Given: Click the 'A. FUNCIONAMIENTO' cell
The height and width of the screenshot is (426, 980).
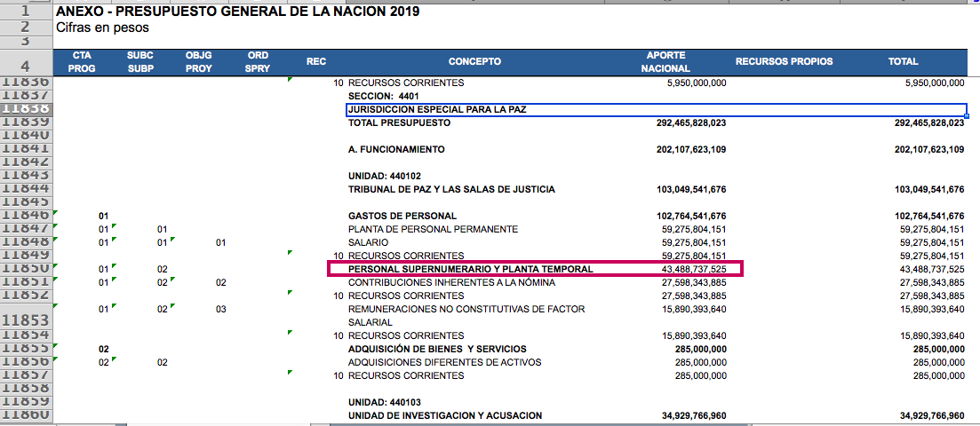Looking at the screenshot, I should pyautogui.click(x=396, y=150).
